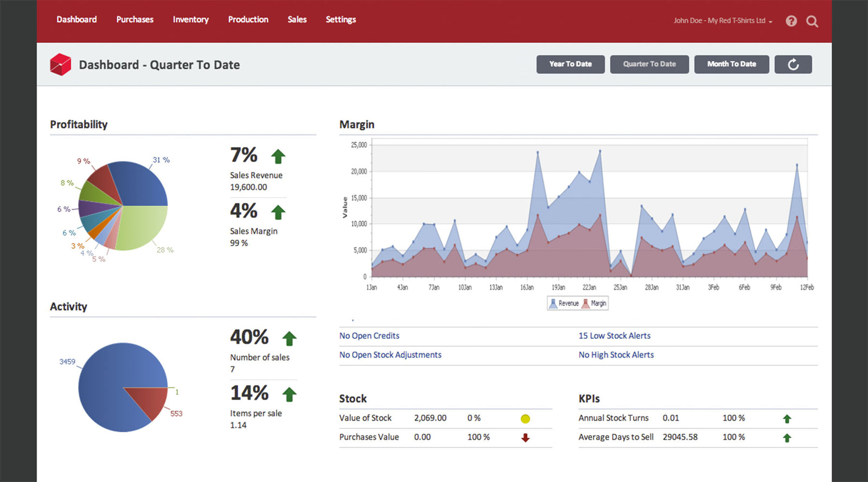Toggle the Margin series in chart legend
Viewport: 868px width, 482px height.
[x=595, y=304]
